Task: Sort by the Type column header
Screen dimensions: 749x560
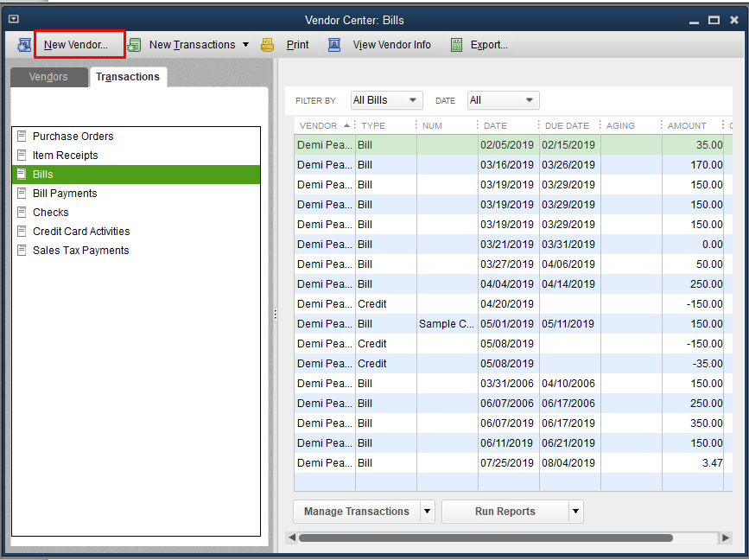Action: [x=385, y=125]
